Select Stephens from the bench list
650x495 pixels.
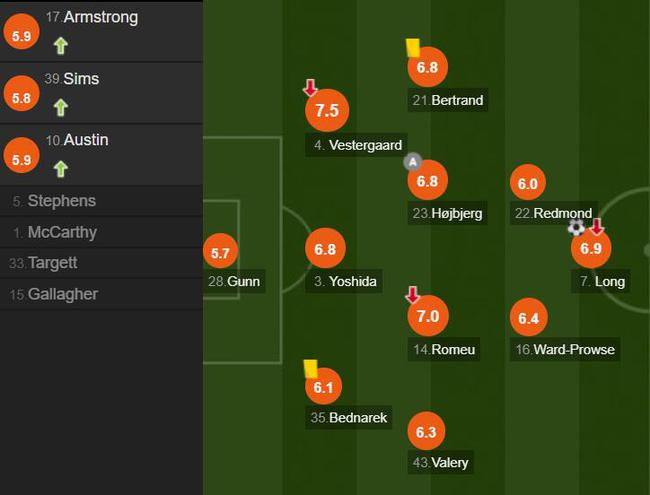(x=62, y=201)
